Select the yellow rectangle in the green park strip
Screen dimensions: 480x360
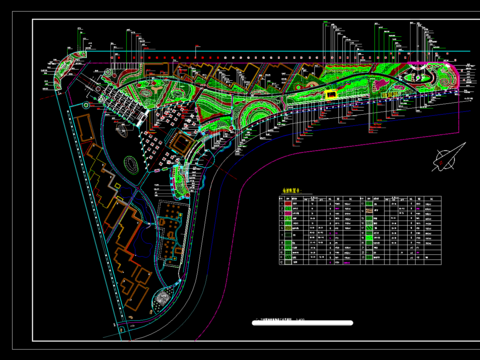tap(331, 95)
